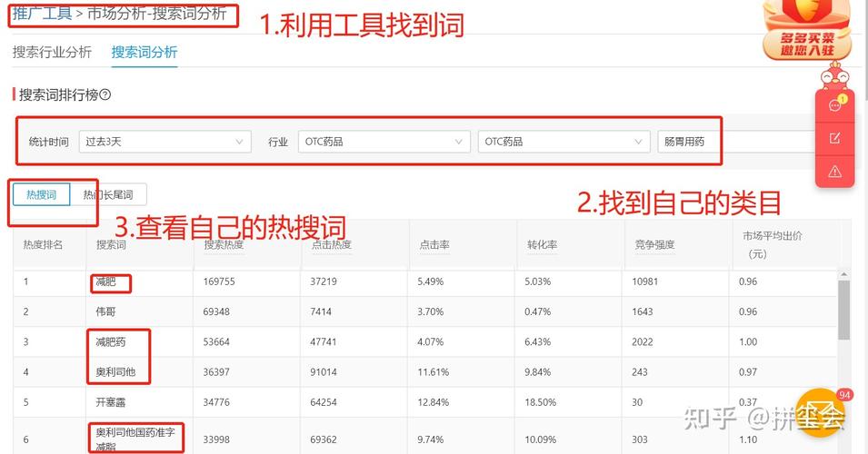This screenshot has width=868, height=454.
Task: Open the 肠胃用药 subcategory selector
Action: click(736, 142)
